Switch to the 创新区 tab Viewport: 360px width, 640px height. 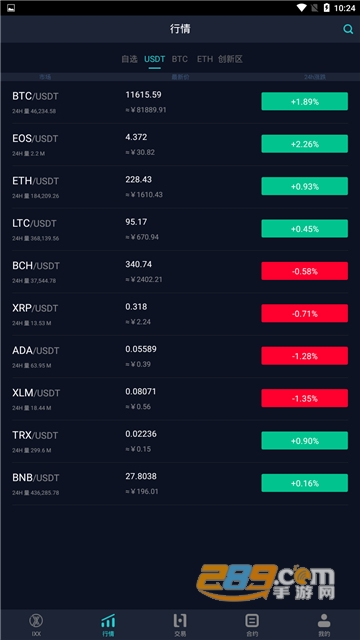[230, 59]
